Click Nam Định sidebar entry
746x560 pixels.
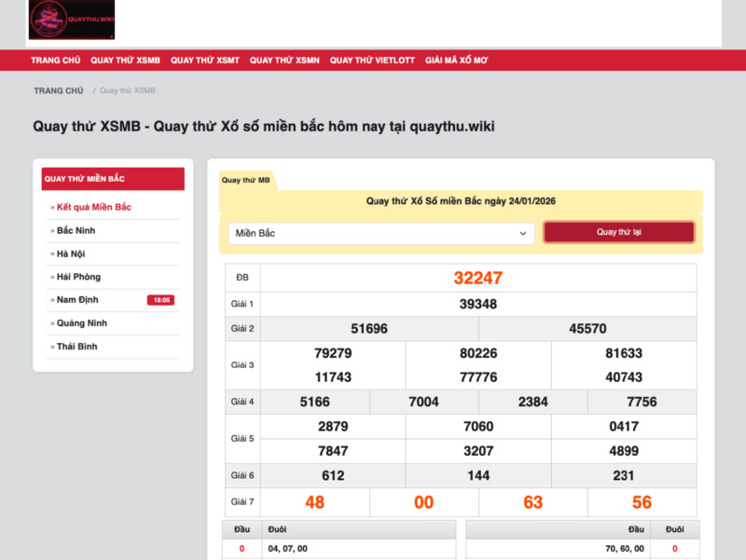tap(77, 300)
